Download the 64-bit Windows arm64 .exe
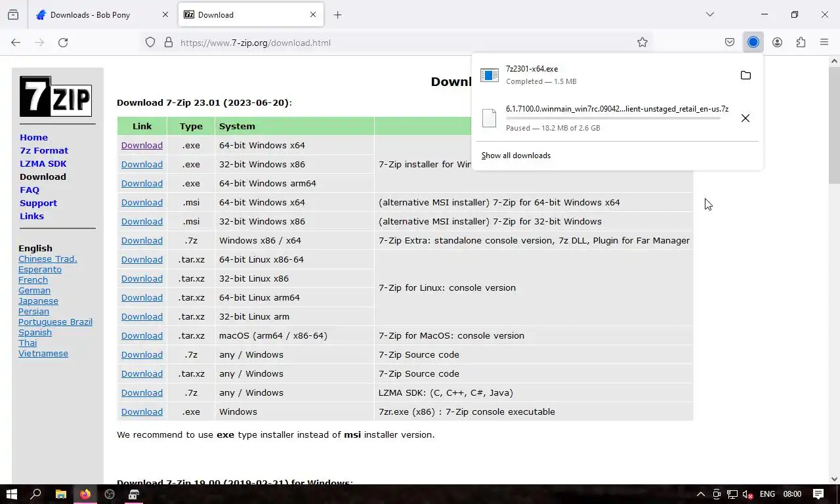This screenshot has height=504, width=840. (x=142, y=183)
